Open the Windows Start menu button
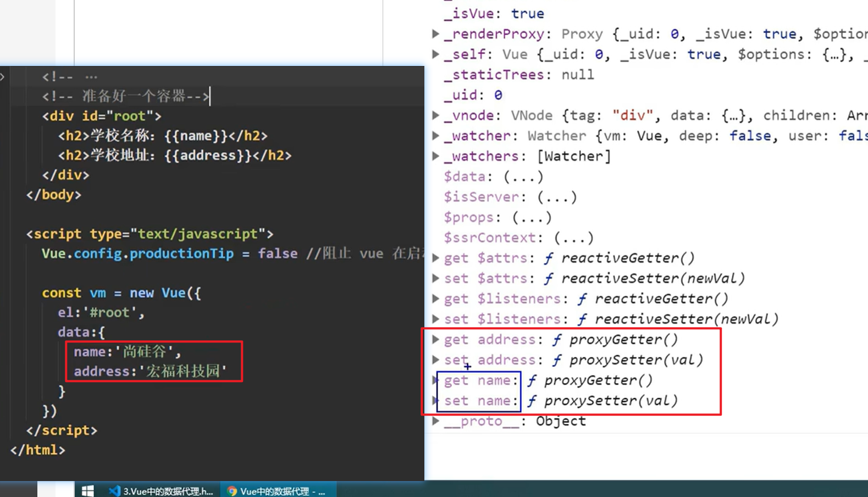868x497 pixels. [x=88, y=490]
